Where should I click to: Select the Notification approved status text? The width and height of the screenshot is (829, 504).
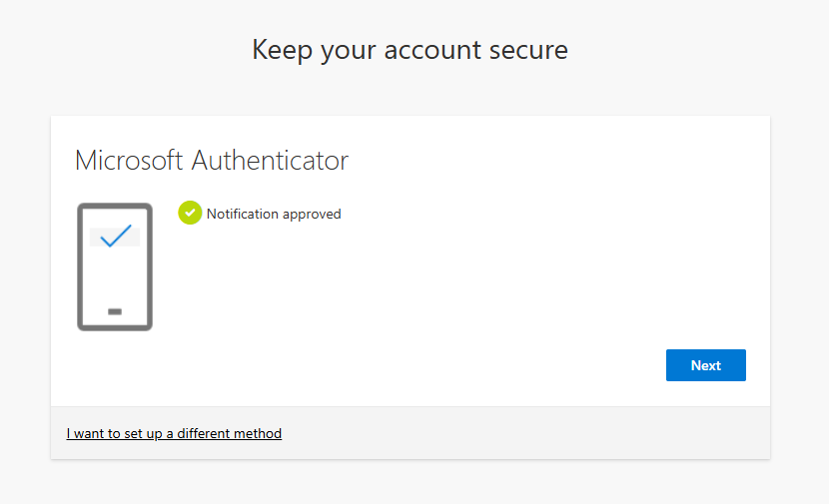click(x=273, y=214)
